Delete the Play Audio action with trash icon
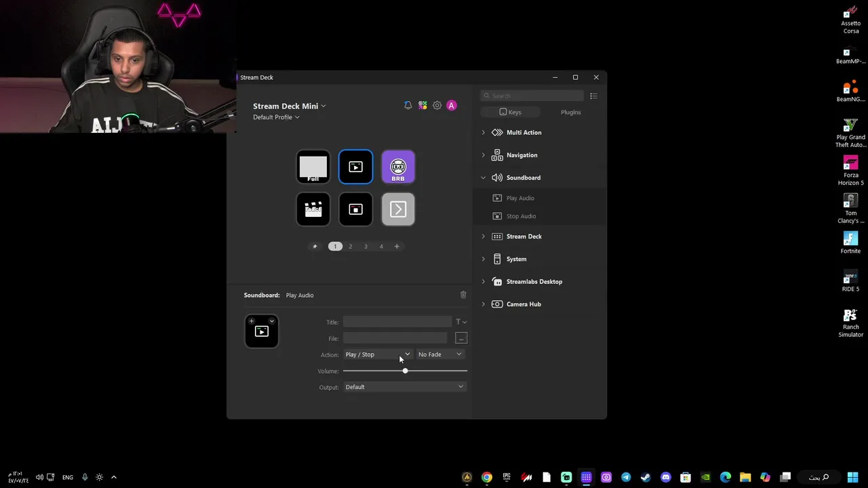 click(x=463, y=295)
